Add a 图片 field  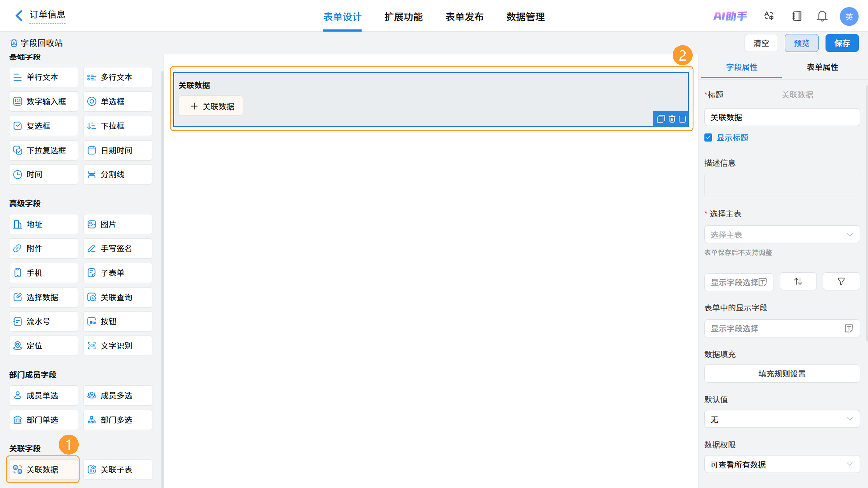[x=118, y=224]
